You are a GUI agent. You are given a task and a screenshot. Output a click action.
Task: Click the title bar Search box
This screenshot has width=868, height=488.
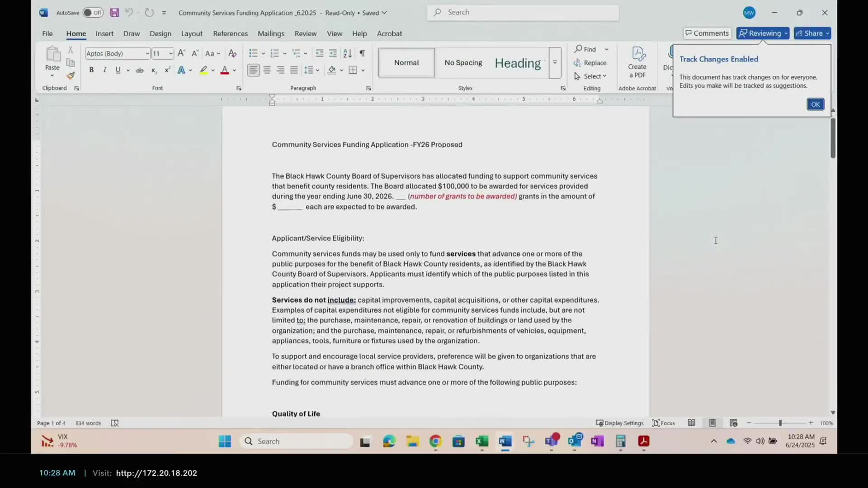click(x=523, y=13)
